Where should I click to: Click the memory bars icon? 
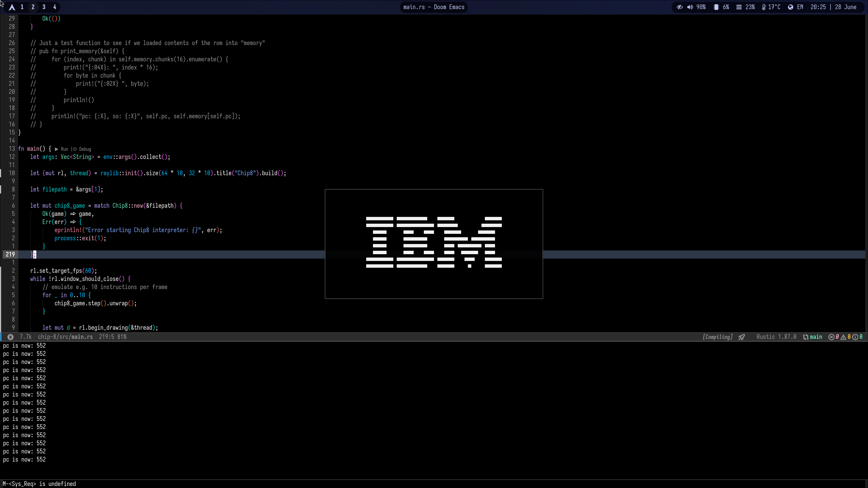click(x=739, y=7)
